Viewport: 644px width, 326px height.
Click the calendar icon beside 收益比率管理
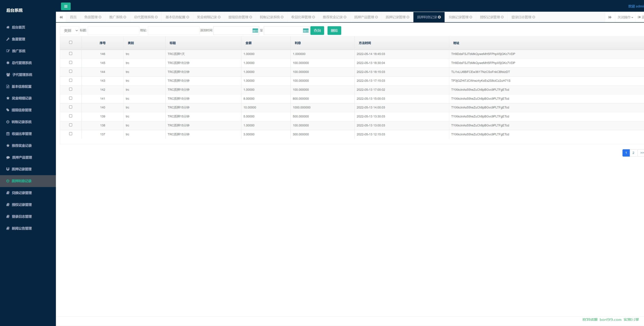coord(8,134)
